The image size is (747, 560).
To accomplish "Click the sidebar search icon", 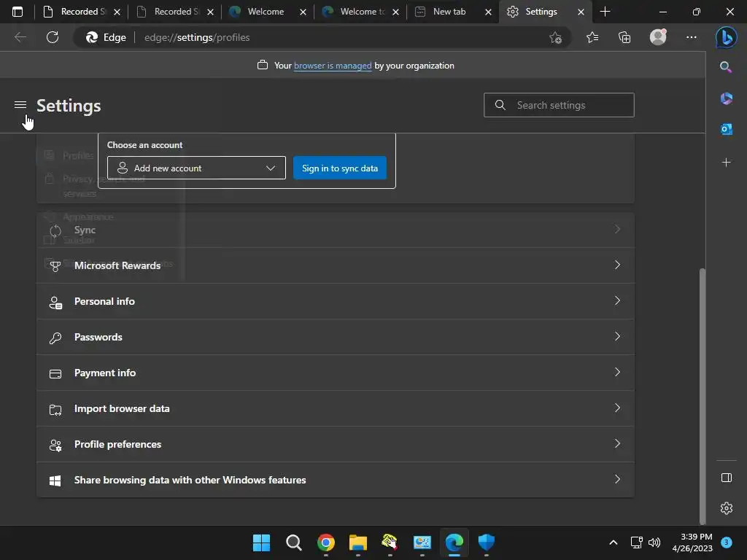I will click(x=726, y=67).
